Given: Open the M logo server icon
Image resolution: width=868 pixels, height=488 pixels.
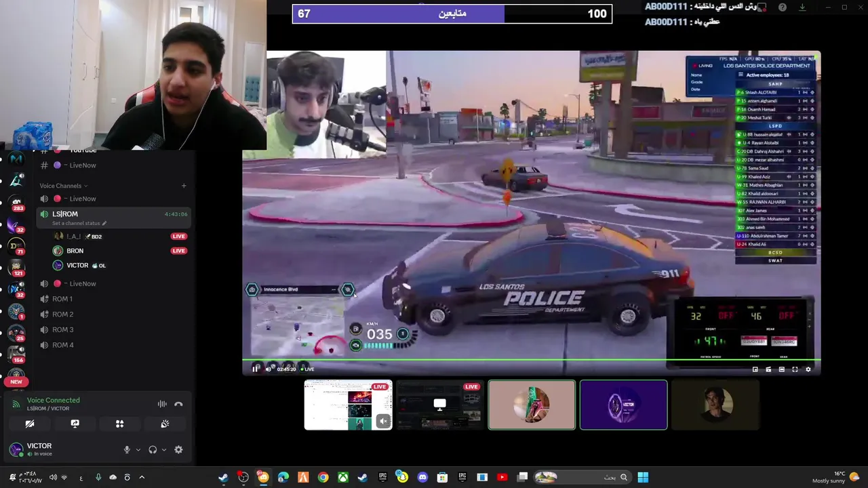Looking at the screenshot, I should (16, 159).
